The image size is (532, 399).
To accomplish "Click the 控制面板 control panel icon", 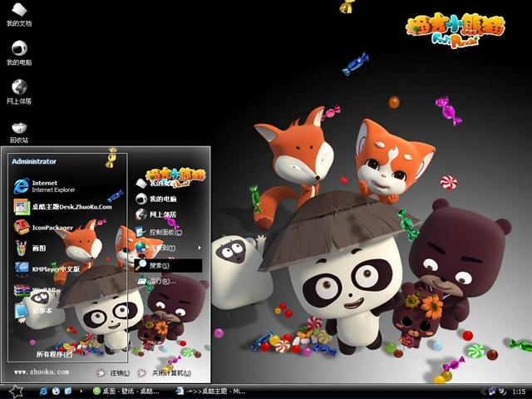I will 140,232.
